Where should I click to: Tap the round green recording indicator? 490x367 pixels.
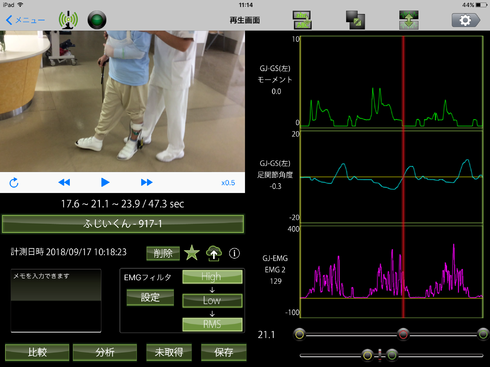[97, 20]
